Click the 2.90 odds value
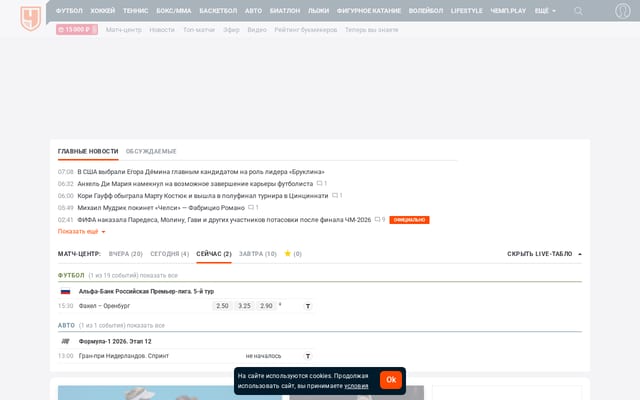 coord(266,306)
